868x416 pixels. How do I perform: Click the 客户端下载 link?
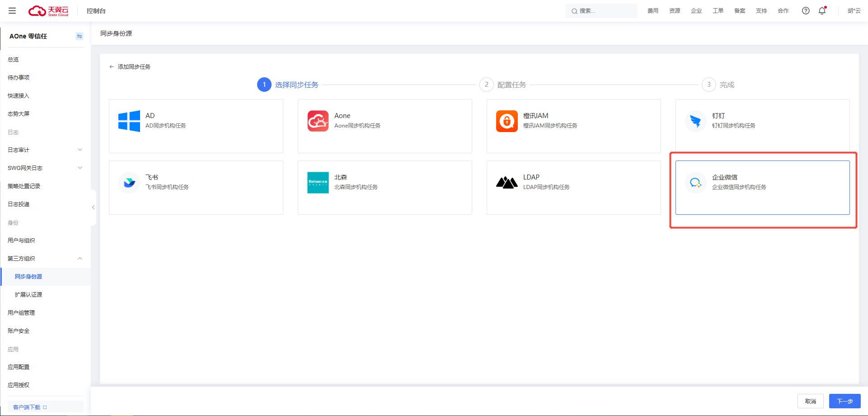coord(27,407)
